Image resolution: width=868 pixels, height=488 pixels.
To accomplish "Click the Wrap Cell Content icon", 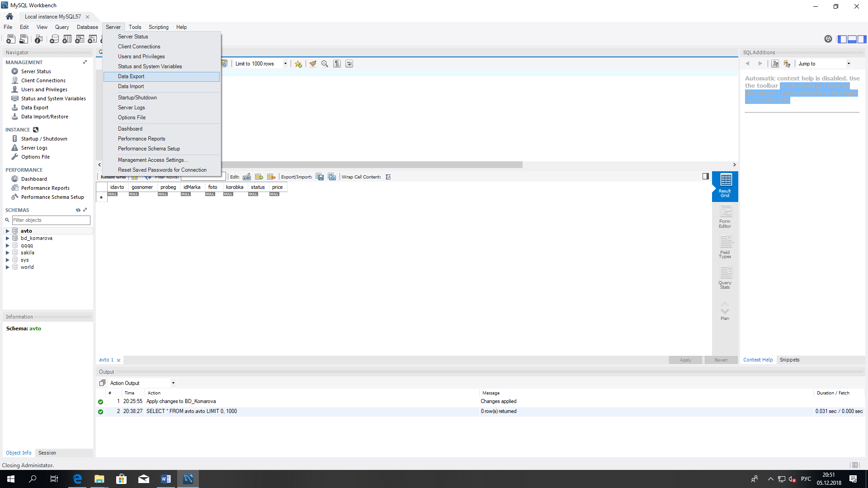I will point(388,177).
